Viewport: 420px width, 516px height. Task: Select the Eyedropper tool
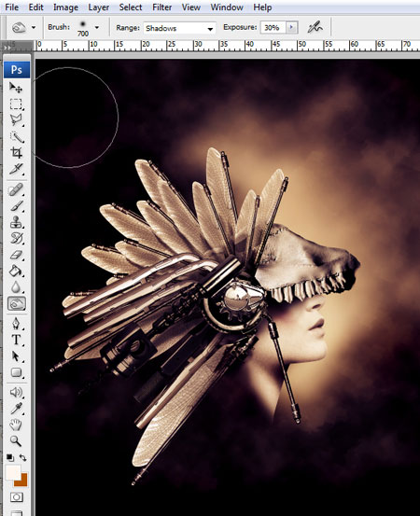point(16,409)
